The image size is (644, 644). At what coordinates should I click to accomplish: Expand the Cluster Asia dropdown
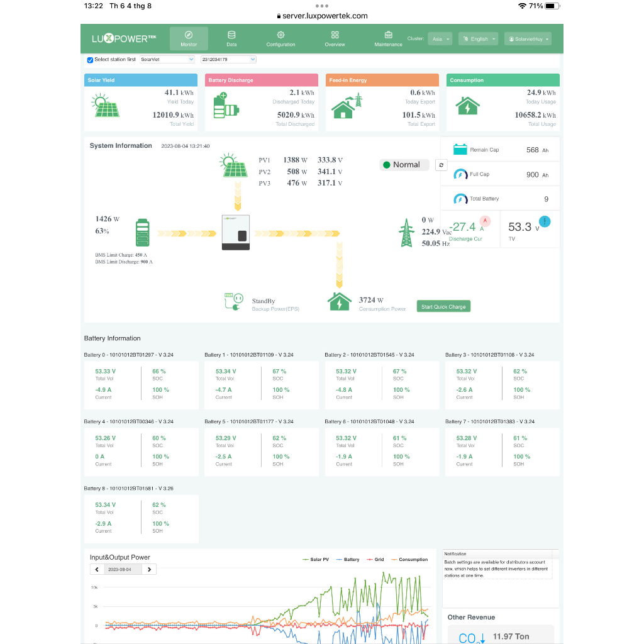(x=440, y=39)
